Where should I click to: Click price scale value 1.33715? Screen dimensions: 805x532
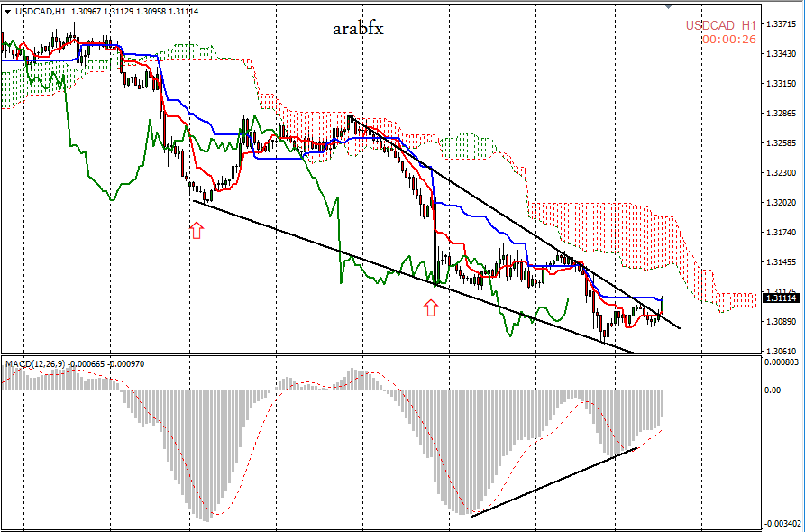click(x=781, y=23)
